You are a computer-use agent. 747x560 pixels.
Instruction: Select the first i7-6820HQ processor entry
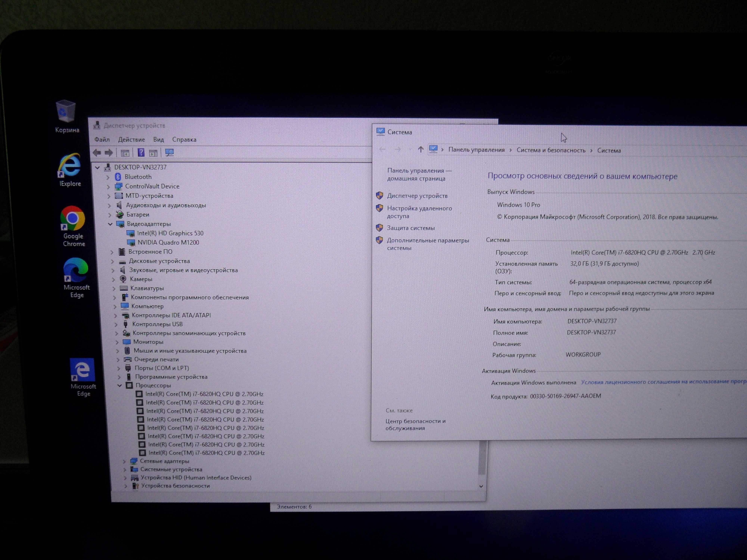(204, 394)
